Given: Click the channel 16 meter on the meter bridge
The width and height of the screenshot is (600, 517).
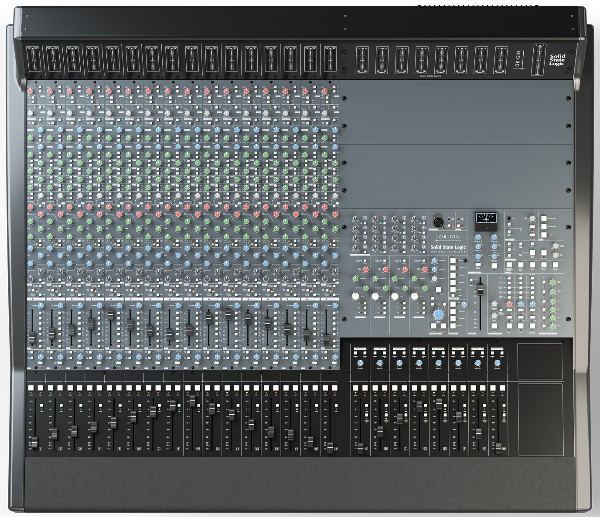Looking at the screenshot, I should [x=330, y=59].
